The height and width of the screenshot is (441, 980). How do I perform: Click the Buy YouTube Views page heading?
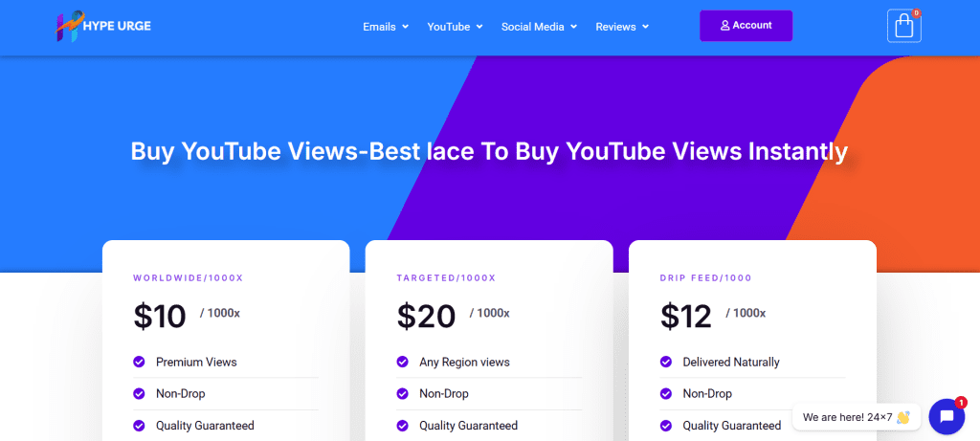point(489,152)
